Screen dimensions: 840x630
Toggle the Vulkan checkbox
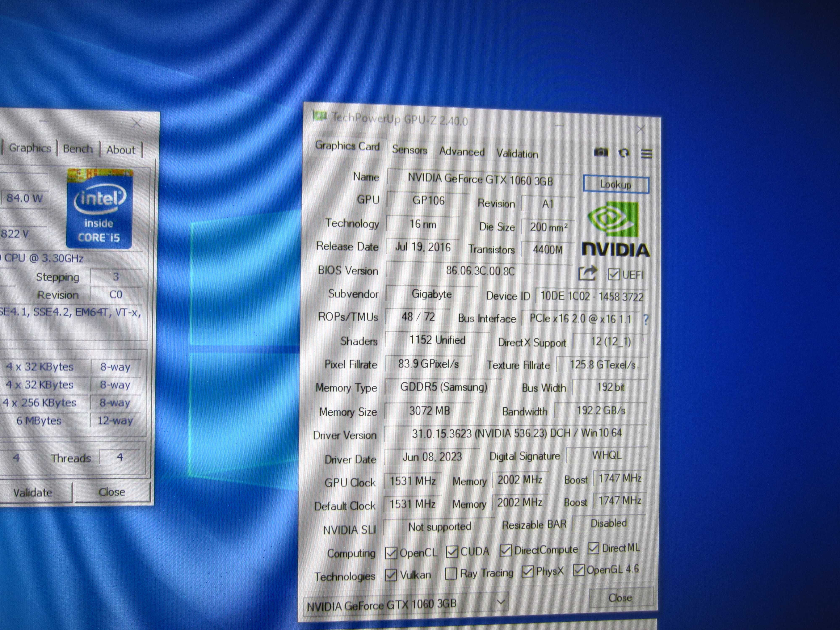point(391,575)
